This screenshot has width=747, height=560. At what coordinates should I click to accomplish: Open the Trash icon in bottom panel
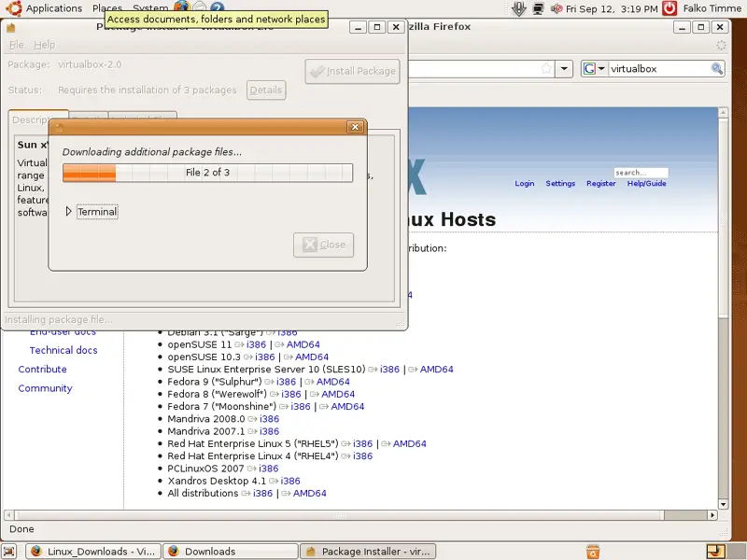click(x=593, y=551)
